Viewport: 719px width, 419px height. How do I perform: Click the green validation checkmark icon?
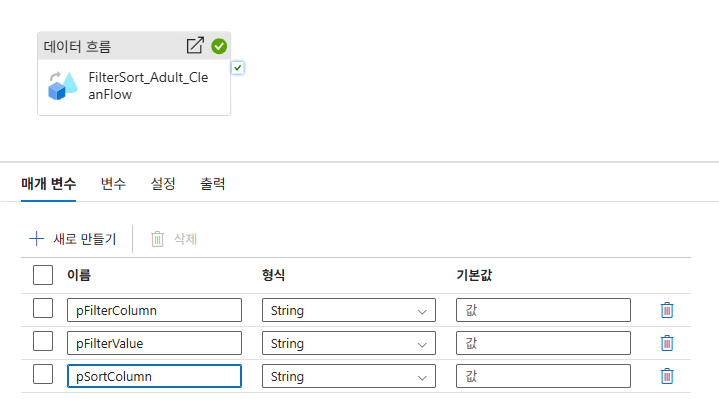(219, 45)
